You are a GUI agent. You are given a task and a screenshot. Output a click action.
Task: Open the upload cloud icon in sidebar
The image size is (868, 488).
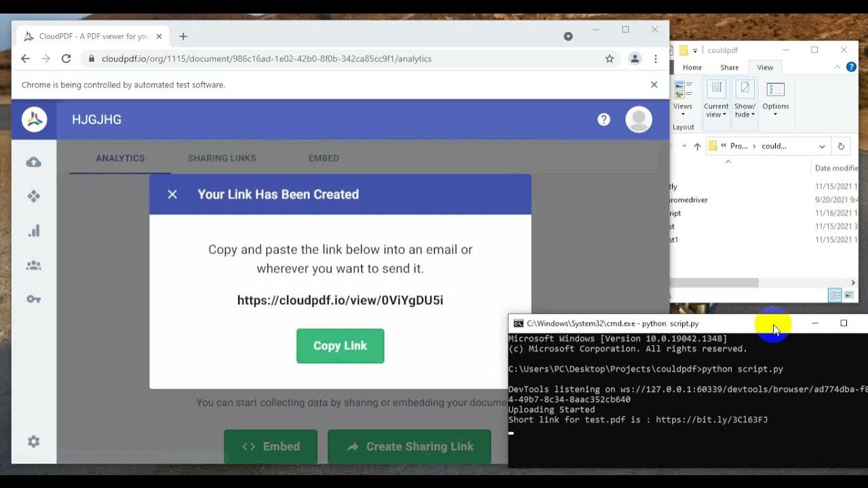click(33, 163)
